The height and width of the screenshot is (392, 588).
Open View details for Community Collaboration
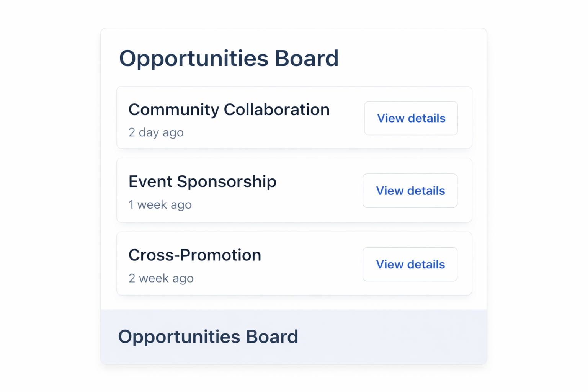[411, 118]
